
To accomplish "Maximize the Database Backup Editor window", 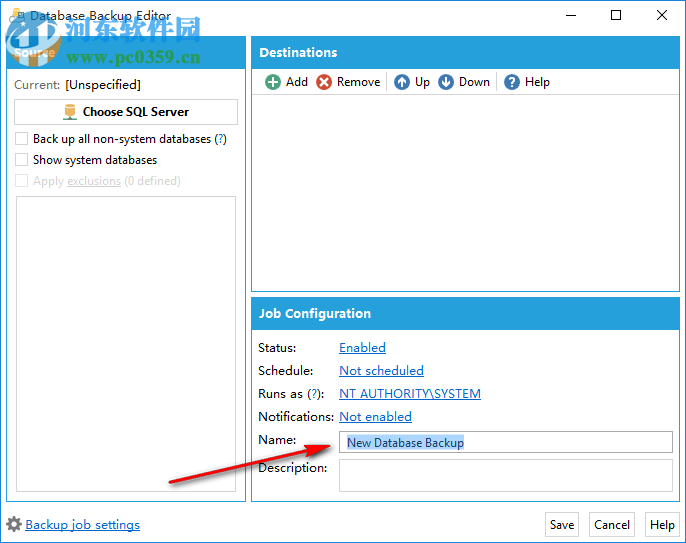I will [x=616, y=15].
